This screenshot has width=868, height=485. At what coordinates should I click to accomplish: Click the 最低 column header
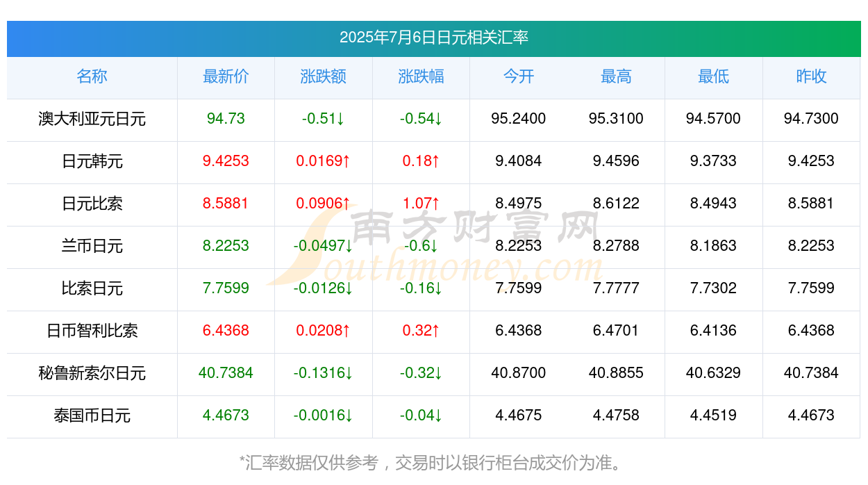pos(713,76)
